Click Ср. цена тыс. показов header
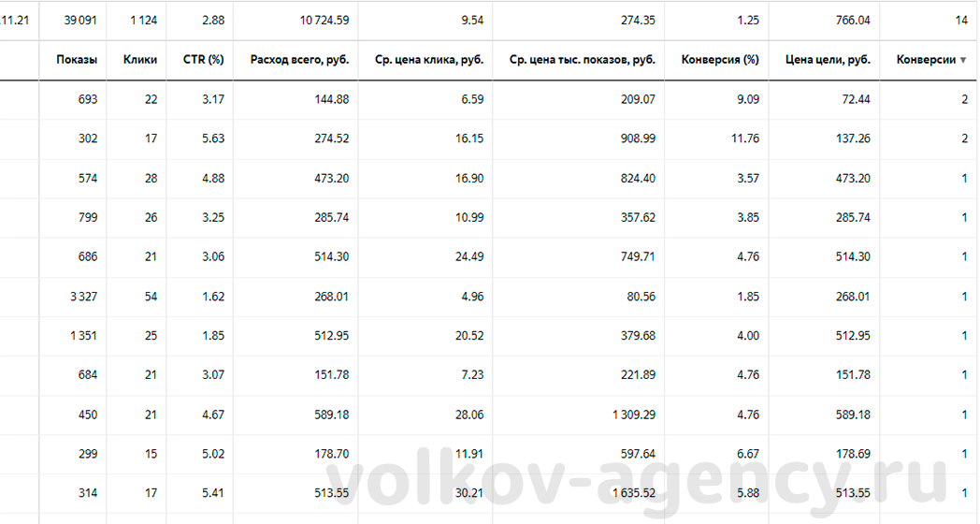Screen dimensions: 980x524 pyautogui.click(x=582, y=60)
